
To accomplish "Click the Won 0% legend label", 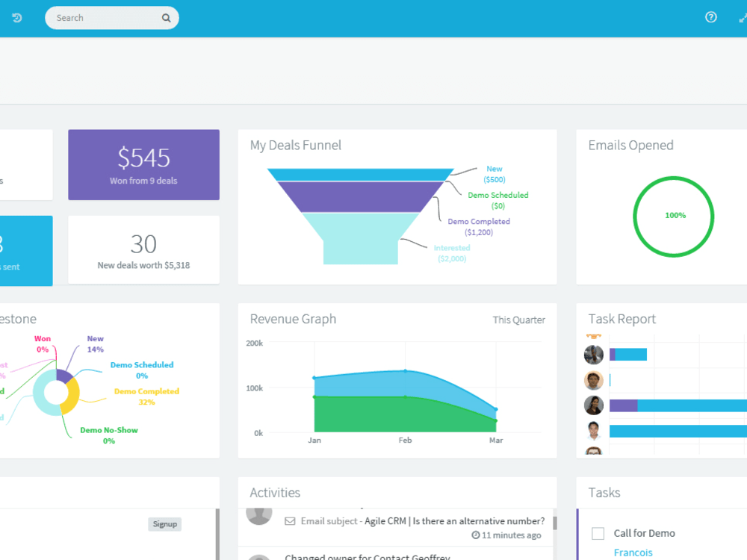I will click(x=43, y=343).
